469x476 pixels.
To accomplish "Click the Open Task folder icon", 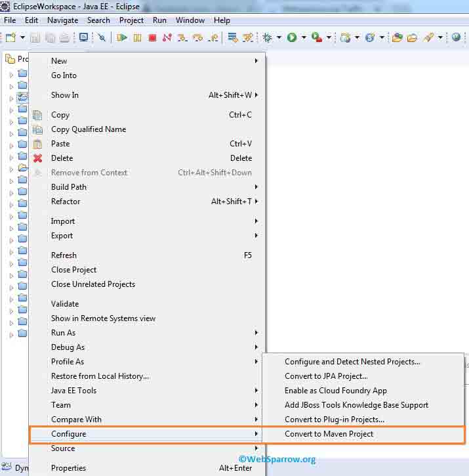I will click(412, 37).
